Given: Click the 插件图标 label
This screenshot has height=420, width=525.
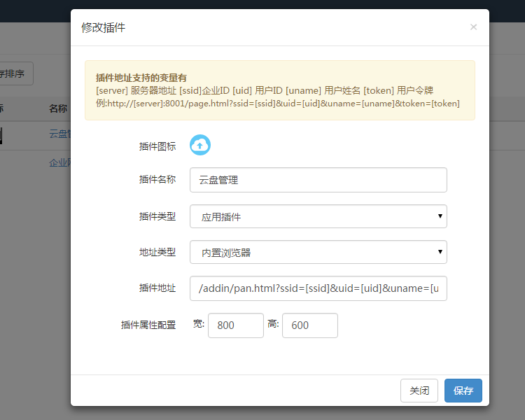Looking at the screenshot, I should click(x=157, y=146).
